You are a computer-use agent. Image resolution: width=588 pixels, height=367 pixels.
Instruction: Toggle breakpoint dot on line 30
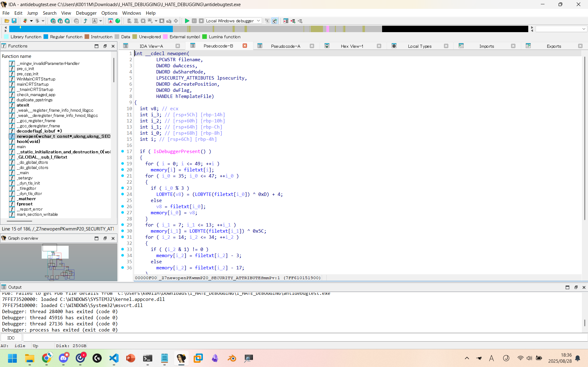(x=123, y=231)
